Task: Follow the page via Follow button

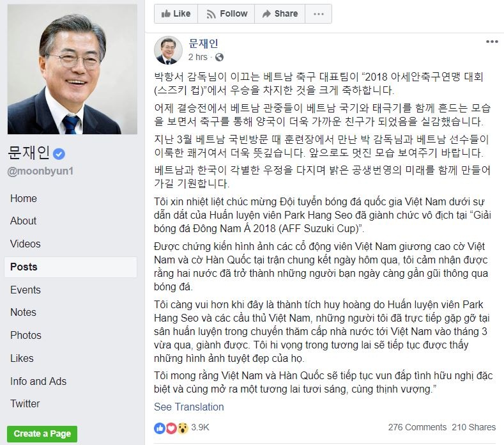Action: pyautogui.click(x=226, y=14)
